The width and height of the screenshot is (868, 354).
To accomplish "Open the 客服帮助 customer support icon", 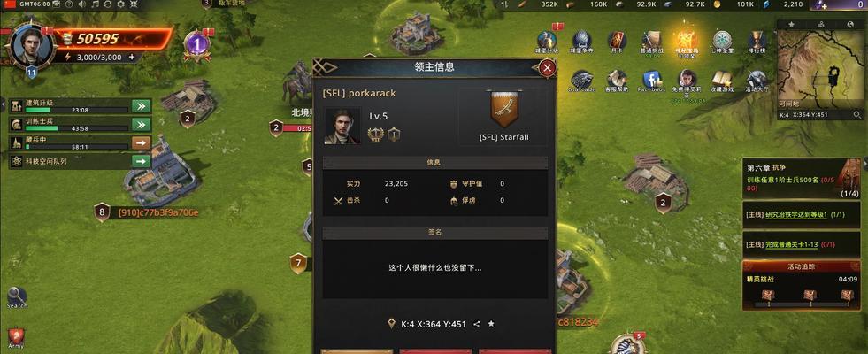I will coord(616,80).
